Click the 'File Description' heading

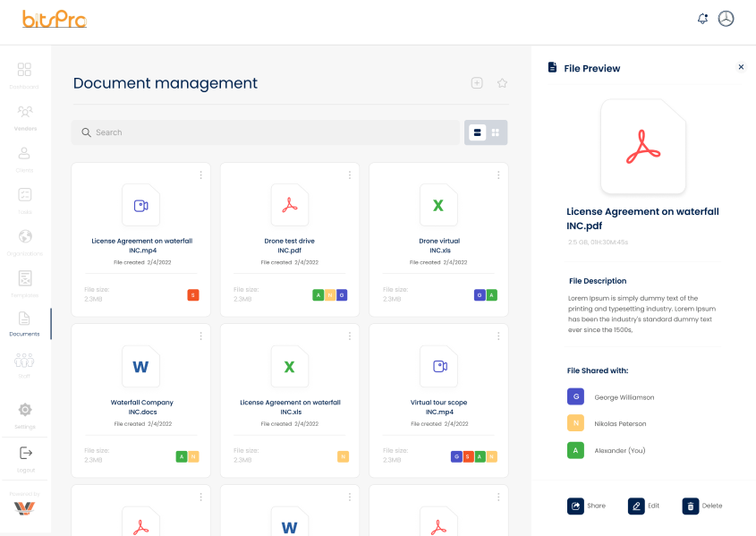(x=598, y=281)
